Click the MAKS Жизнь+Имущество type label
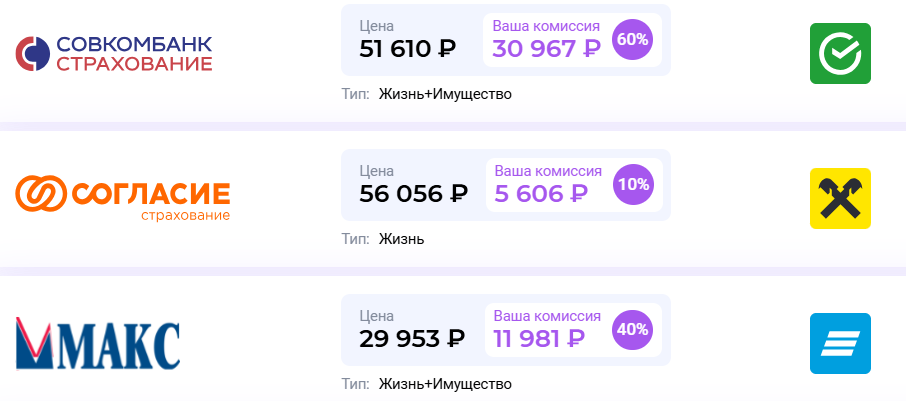Screen dimensions: 906x401 click(x=445, y=384)
